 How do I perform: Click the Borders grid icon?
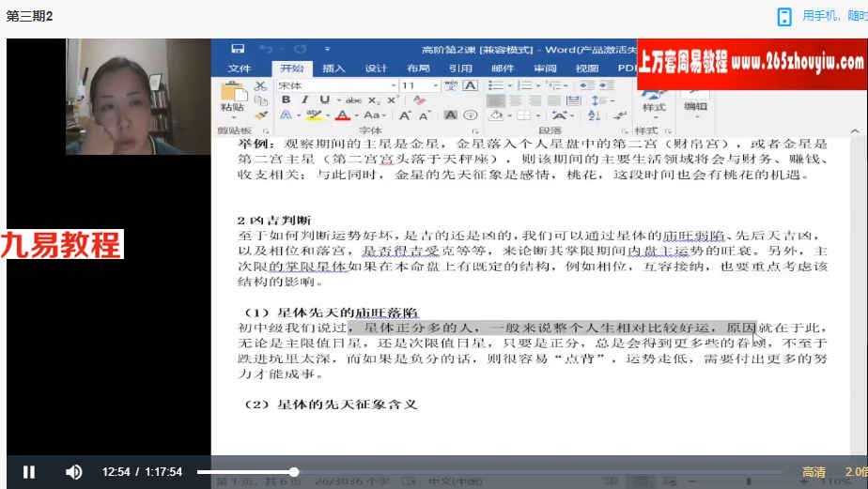[x=523, y=115]
